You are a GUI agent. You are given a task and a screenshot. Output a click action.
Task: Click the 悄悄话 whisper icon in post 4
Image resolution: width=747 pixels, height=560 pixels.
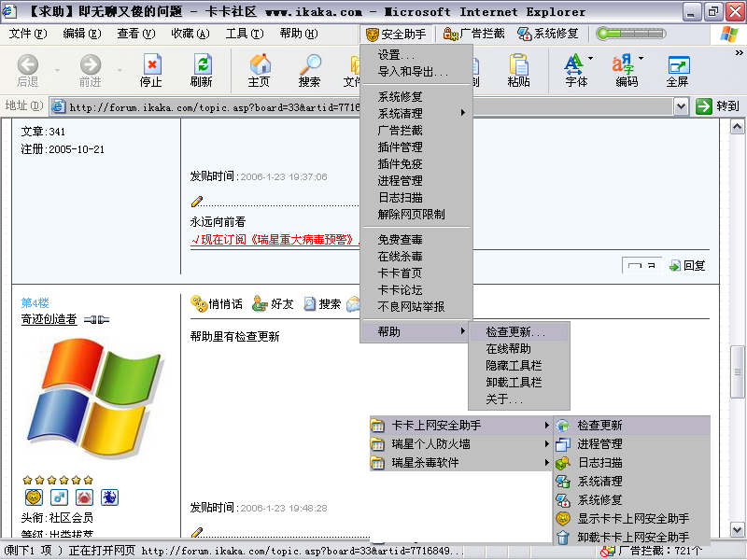(x=198, y=303)
